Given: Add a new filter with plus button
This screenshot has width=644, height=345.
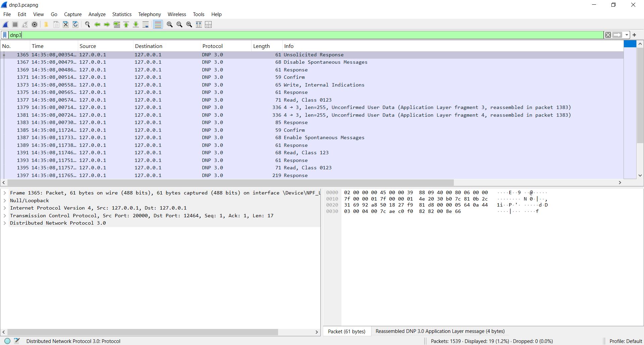Looking at the screenshot, I should (635, 35).
